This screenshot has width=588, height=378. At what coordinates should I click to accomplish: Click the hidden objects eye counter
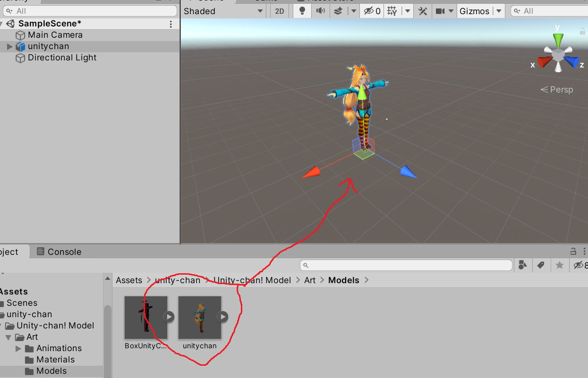click(372, 11)
